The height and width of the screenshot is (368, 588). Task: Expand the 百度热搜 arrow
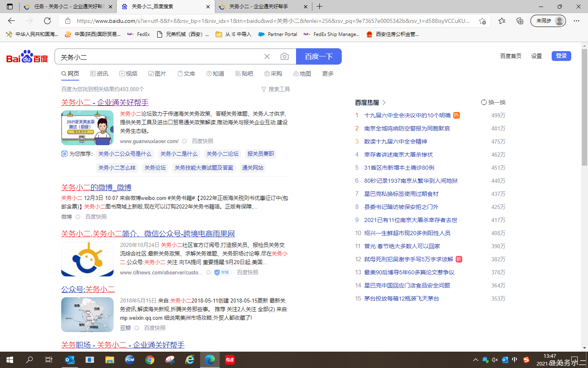[x=384, y=102]
